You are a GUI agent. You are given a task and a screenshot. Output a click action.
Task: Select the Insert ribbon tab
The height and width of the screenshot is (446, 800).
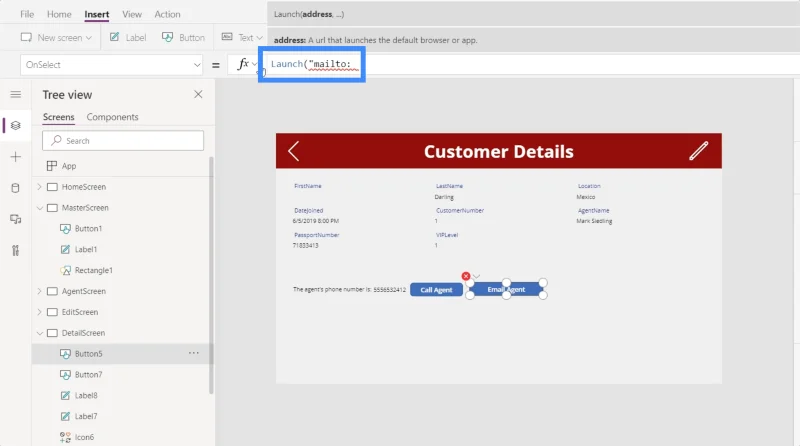tap(96, 14)
